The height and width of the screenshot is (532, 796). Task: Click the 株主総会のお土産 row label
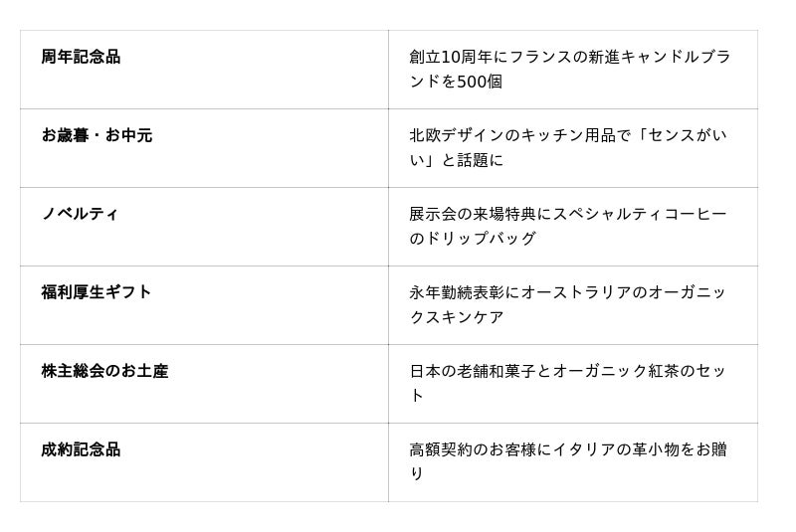[x=104, y=371]
